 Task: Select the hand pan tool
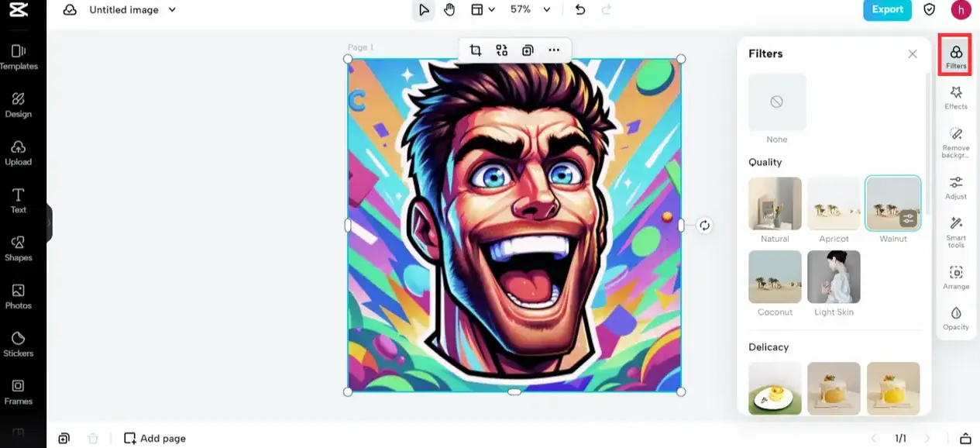click(x=449, y=10)
